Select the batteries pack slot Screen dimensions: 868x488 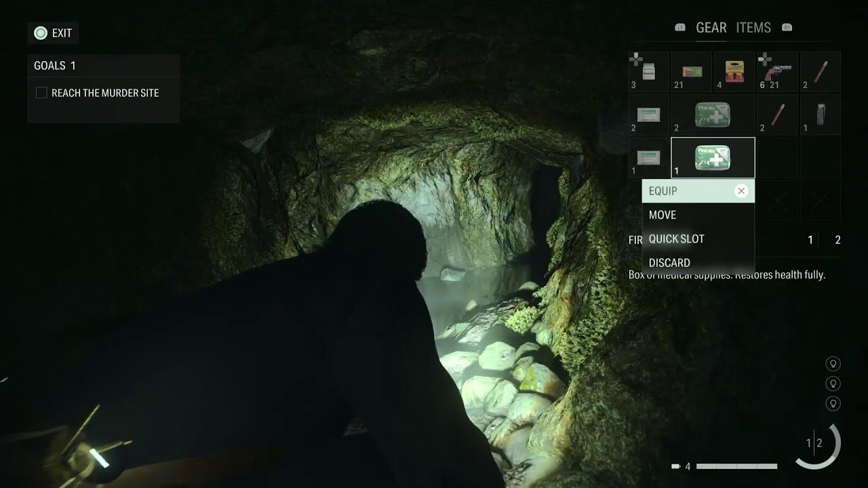(x=734, y=72)
